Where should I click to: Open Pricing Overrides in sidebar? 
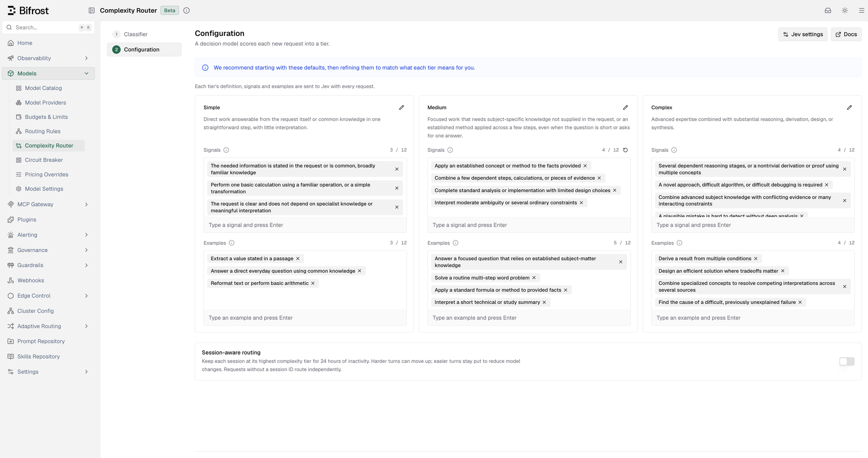pyautogui.click(x=48, y=175)
